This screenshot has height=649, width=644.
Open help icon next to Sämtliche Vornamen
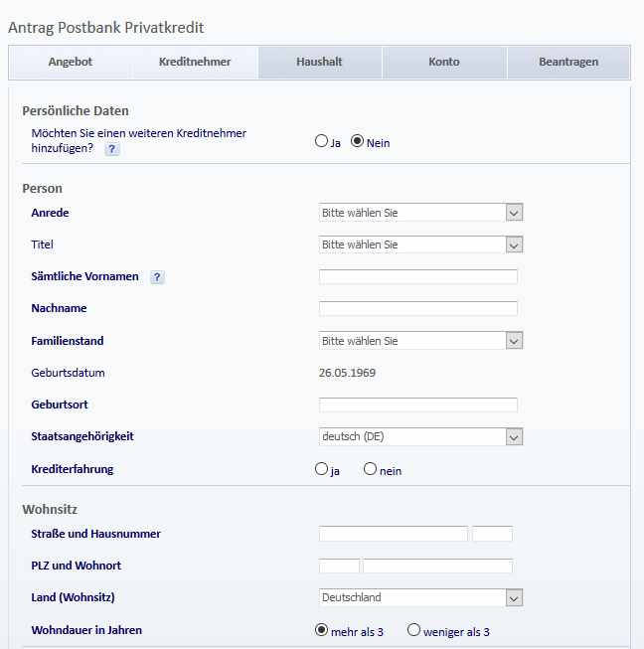click(157, 277)
